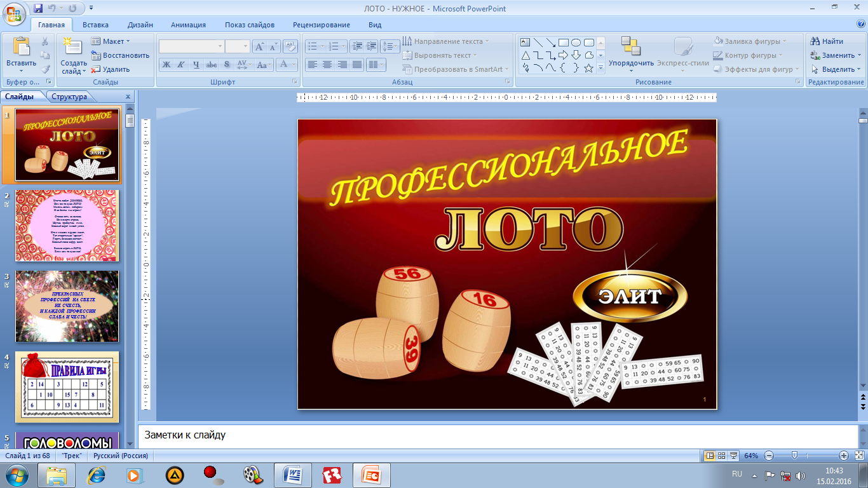Click the Create Slide icon
Image resolution: width=868 pixels, height=488 pixels.
(73, 47)
